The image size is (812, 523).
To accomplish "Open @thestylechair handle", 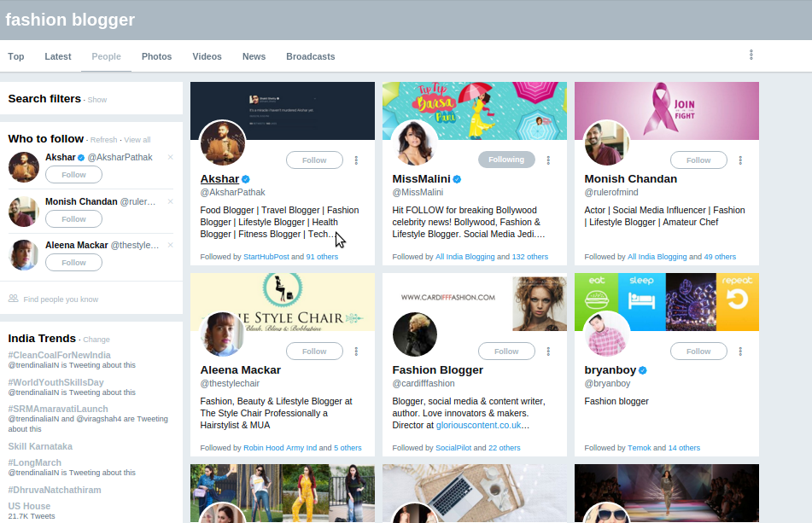I will [230, 383].
